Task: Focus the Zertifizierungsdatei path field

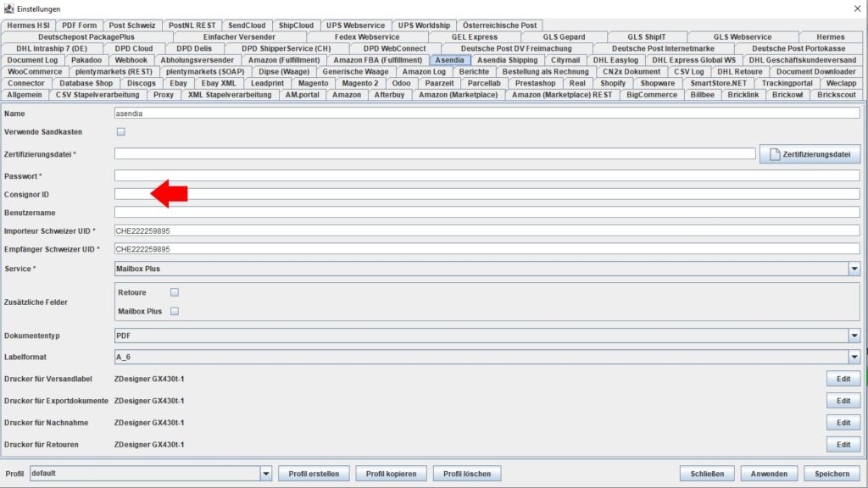Action: pos(435,154)
